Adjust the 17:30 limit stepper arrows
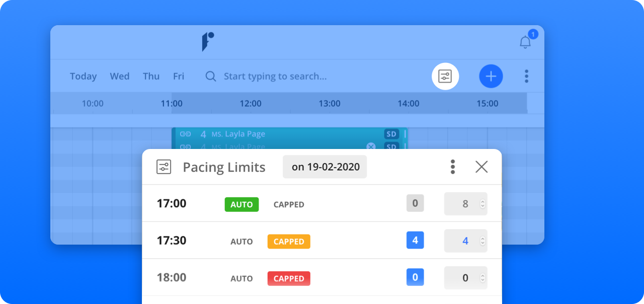 482,241
